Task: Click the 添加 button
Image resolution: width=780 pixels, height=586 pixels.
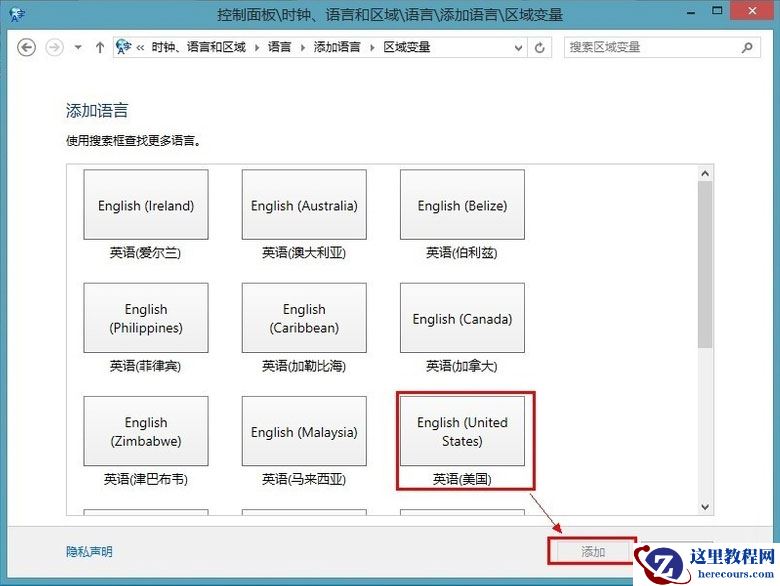Action: coord(592,552)
